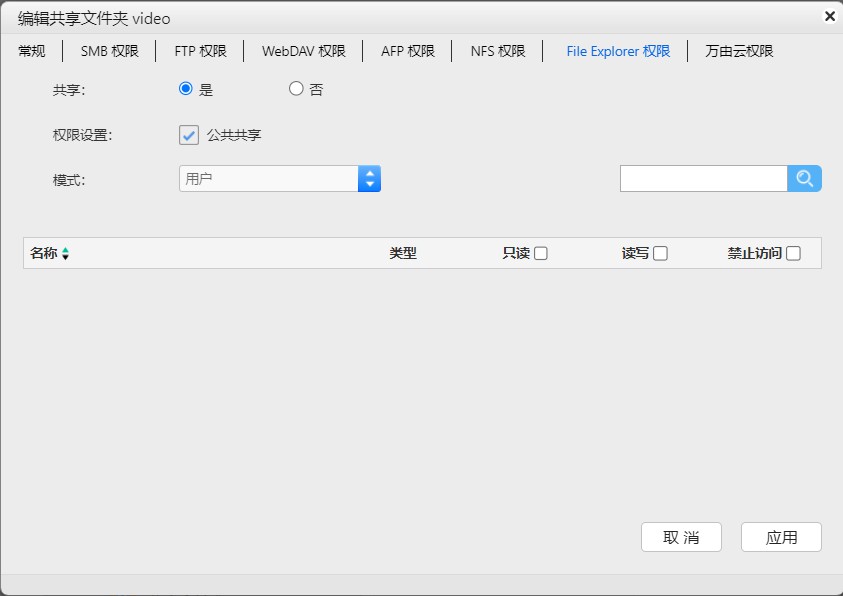This screenshot has height=596, width=843.
Task: Click the 取消 button
Action: [x=681, y=537]
